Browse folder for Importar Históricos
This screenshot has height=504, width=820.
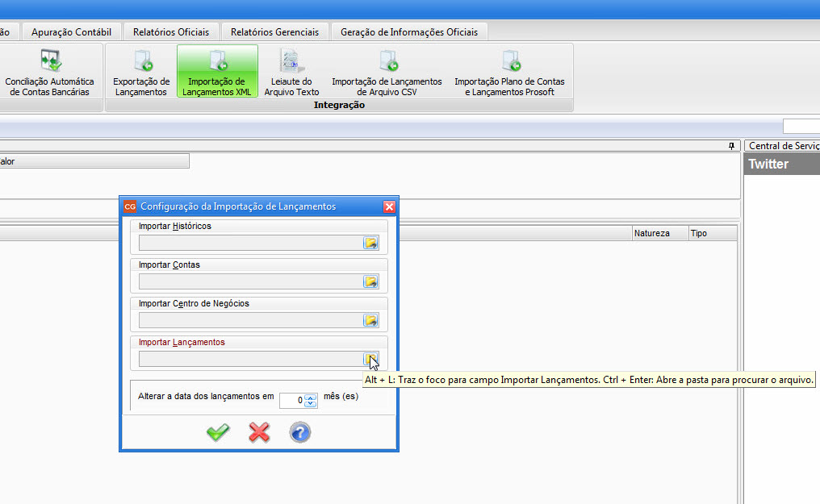point(370,243)
